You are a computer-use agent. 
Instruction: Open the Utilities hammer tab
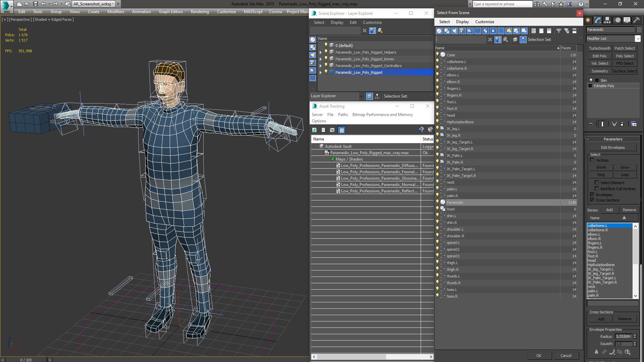pos(636,20)
